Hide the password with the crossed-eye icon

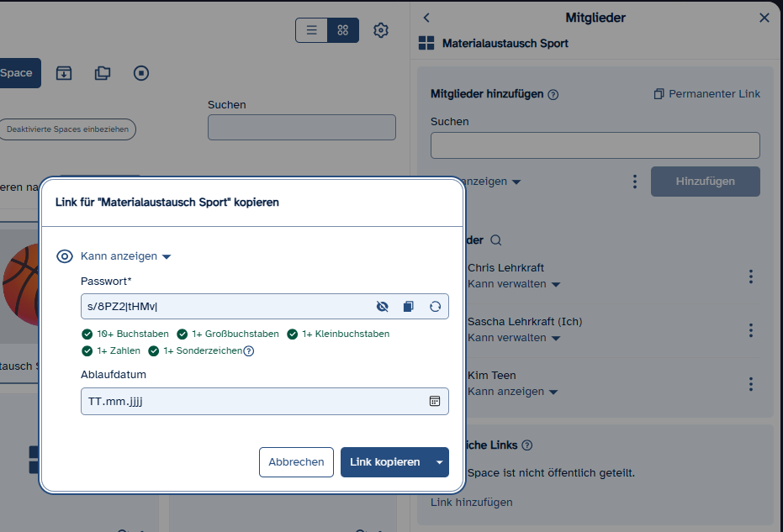point(382,307)
